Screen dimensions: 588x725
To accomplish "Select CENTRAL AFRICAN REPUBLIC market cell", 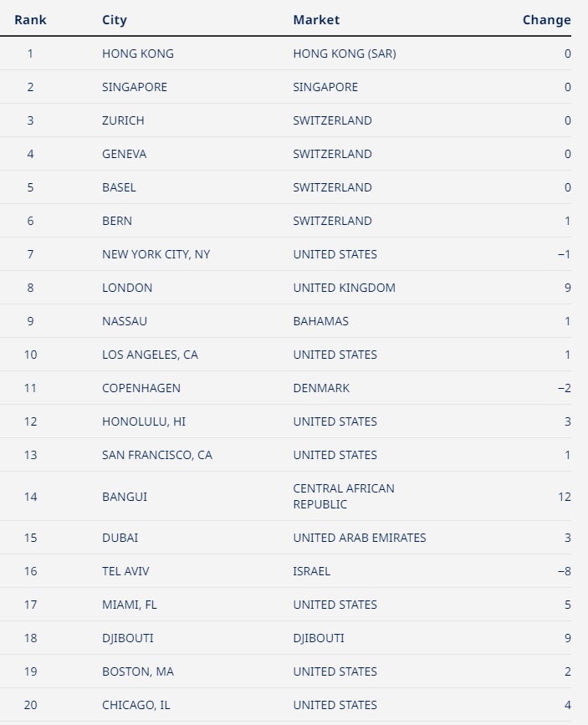I will 344,496.
